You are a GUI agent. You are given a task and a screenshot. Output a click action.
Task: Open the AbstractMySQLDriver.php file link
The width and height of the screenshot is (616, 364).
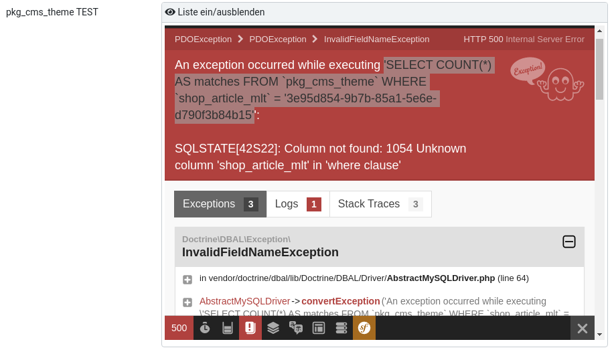point(441,278)
